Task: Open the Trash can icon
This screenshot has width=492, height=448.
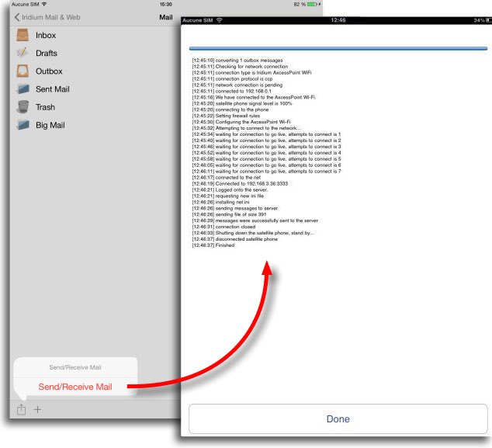Action: click(x=23, y=106)
